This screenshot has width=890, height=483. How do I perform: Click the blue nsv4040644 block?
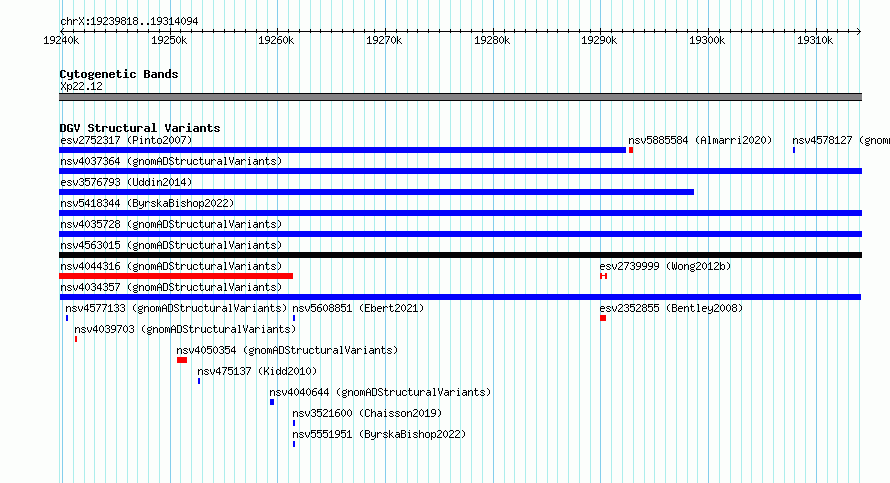272,402
